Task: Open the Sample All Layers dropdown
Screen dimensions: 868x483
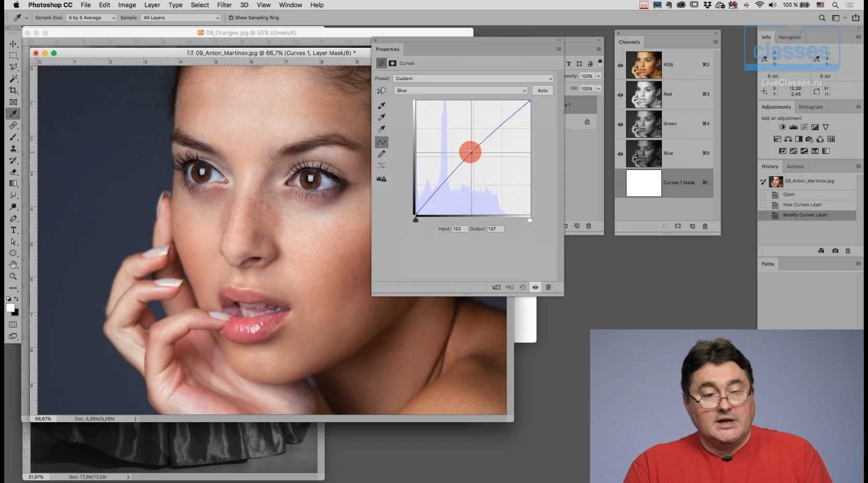Action: (x=181, y=18)
